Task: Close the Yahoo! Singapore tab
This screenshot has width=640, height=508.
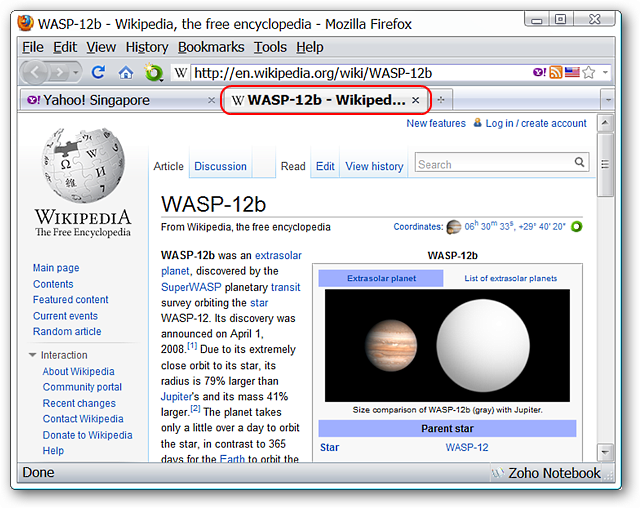Action: (211, 100)
